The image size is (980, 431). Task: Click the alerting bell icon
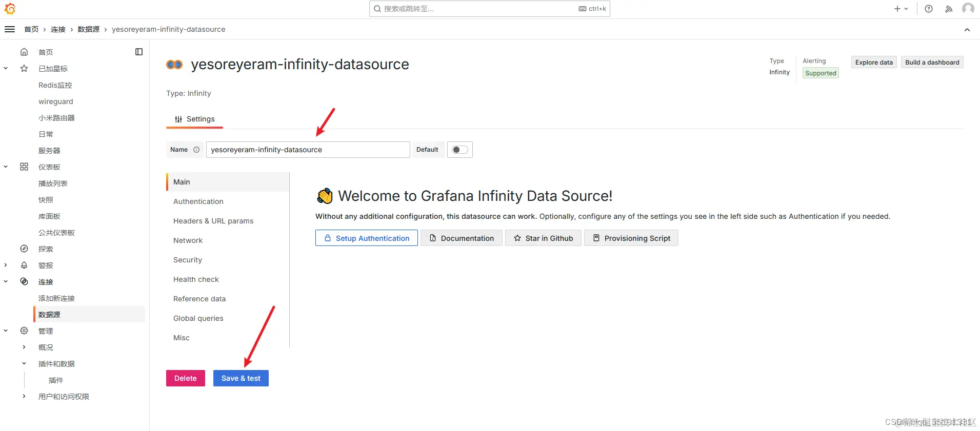(24, 265)
